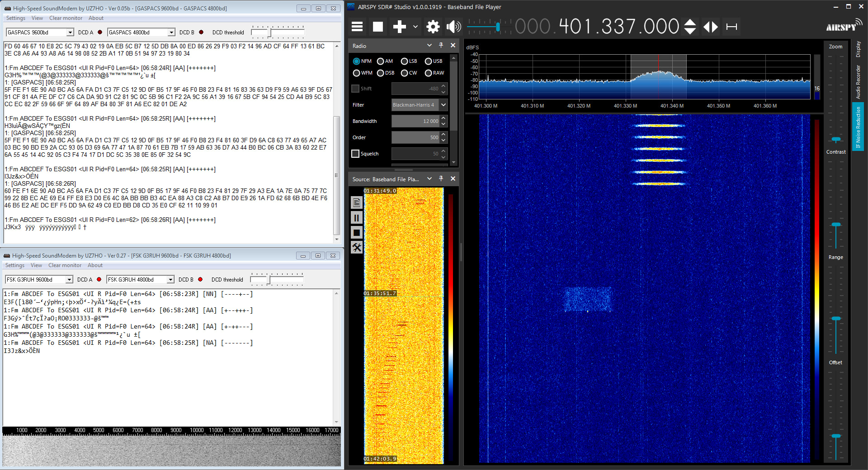Open the SDR# hamburger main menu
Image resolution: width=868 pixels, height=470 pixels.
coord(357,27)
